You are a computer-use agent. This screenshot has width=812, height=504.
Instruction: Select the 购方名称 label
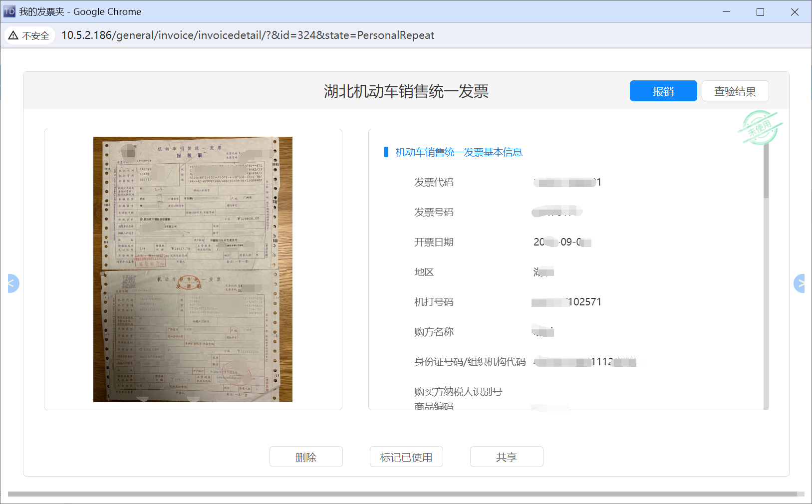[x=434, y=332]
